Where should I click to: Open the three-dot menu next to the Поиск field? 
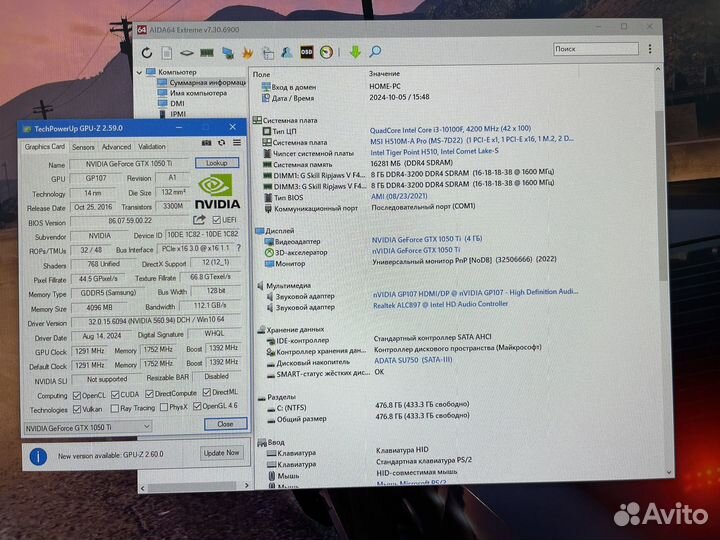pos(650,49)
